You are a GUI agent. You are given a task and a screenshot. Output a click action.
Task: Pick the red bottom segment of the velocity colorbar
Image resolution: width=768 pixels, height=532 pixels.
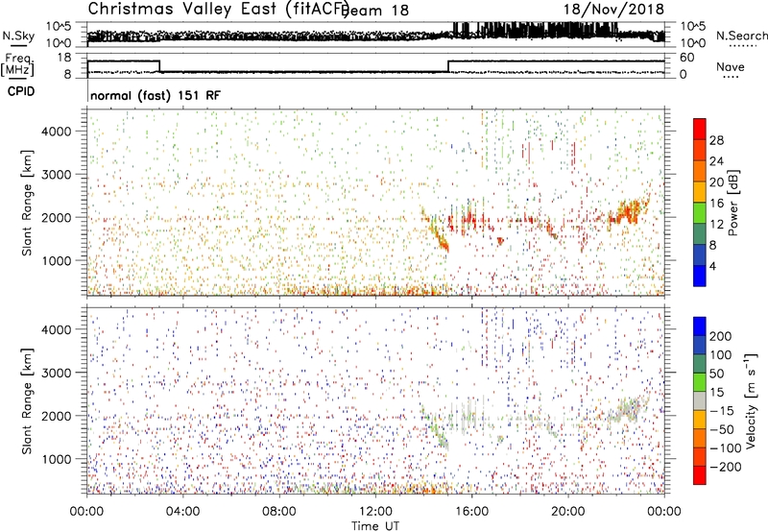tap(700, 475)
